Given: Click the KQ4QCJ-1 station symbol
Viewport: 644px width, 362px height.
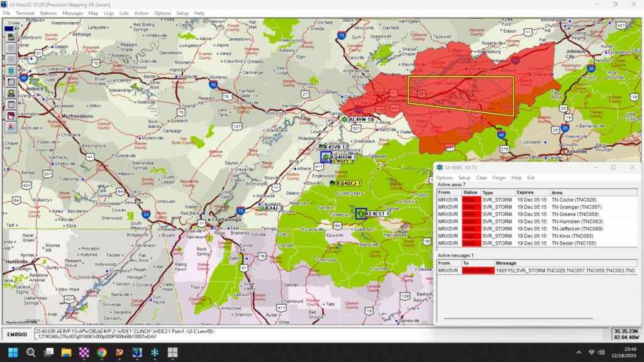Looking at the screenshot, I should coord(332,184).
